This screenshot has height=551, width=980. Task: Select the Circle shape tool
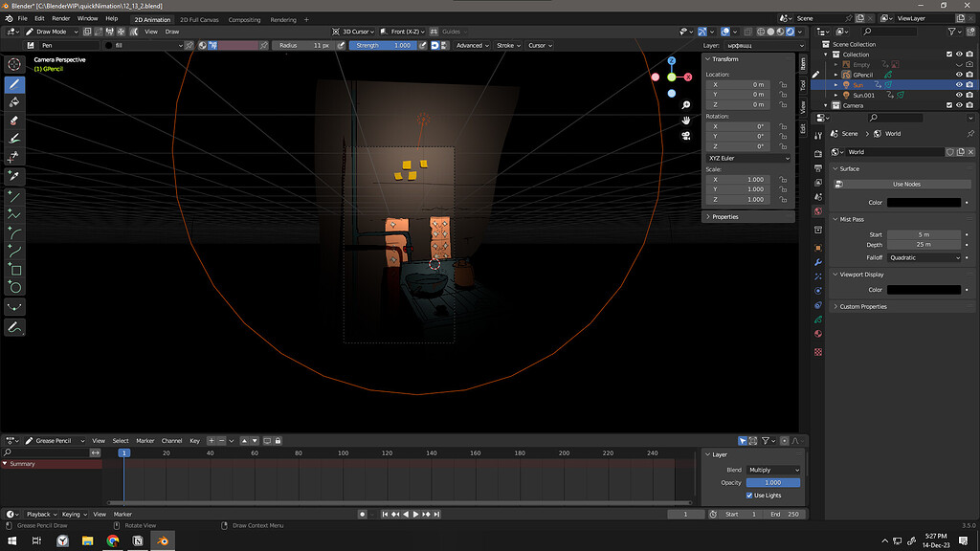tap(14, 287)
